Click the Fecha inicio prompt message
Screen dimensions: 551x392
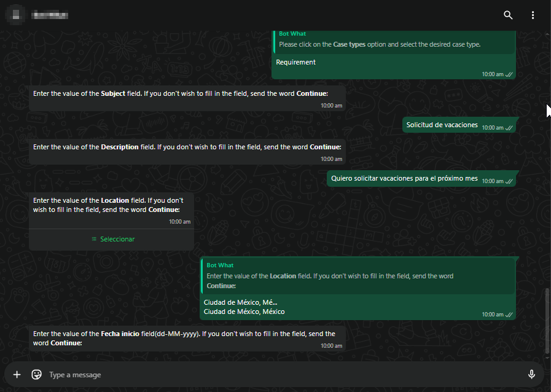tap(184, 338)
